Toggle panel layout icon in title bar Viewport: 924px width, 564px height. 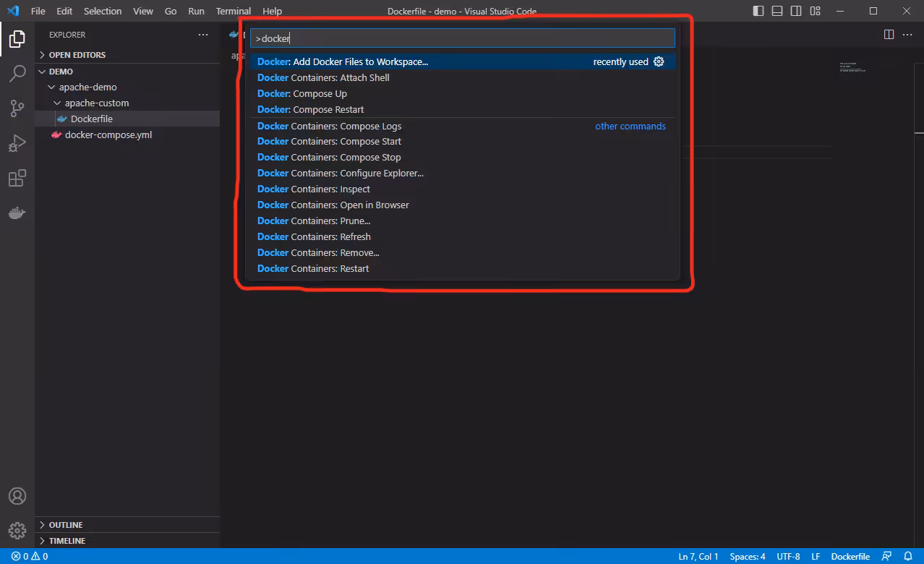pyautogui.click(x=777, y=11)
